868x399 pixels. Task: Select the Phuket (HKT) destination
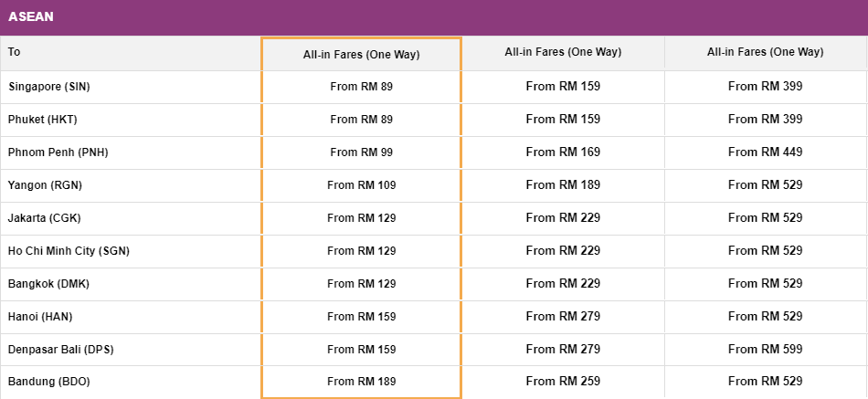pos(43,120)
